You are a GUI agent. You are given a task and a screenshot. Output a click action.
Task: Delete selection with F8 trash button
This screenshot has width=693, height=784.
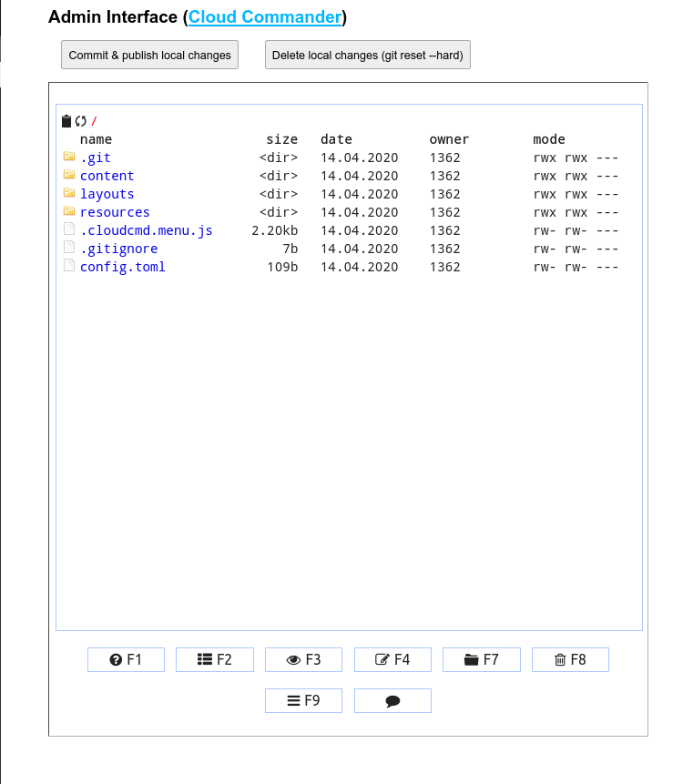pos(570,659)
